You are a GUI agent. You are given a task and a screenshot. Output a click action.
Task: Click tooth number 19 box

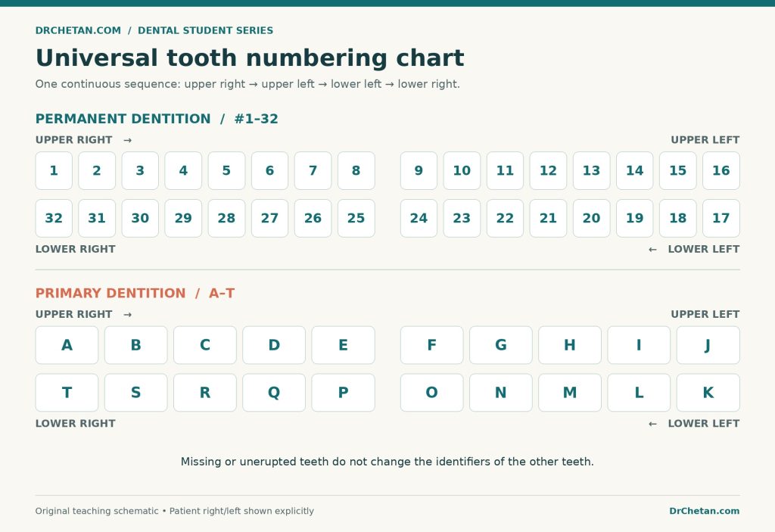[x=635, y=218]
